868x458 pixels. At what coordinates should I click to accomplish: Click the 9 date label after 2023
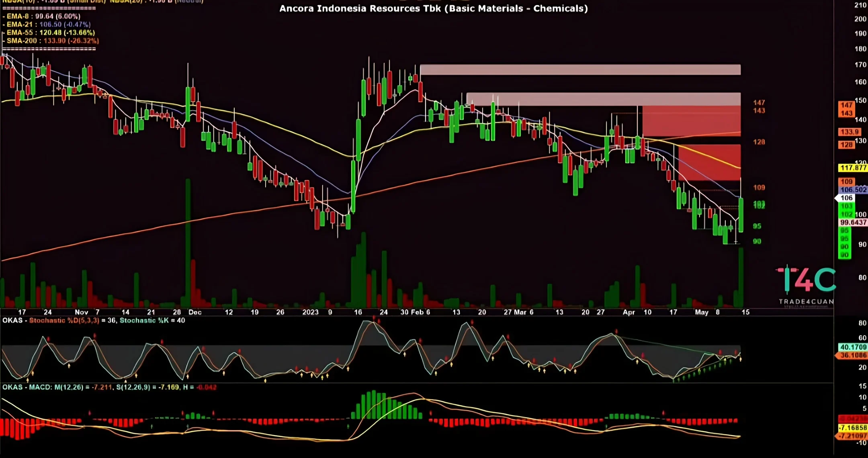(x=330, y=312)
